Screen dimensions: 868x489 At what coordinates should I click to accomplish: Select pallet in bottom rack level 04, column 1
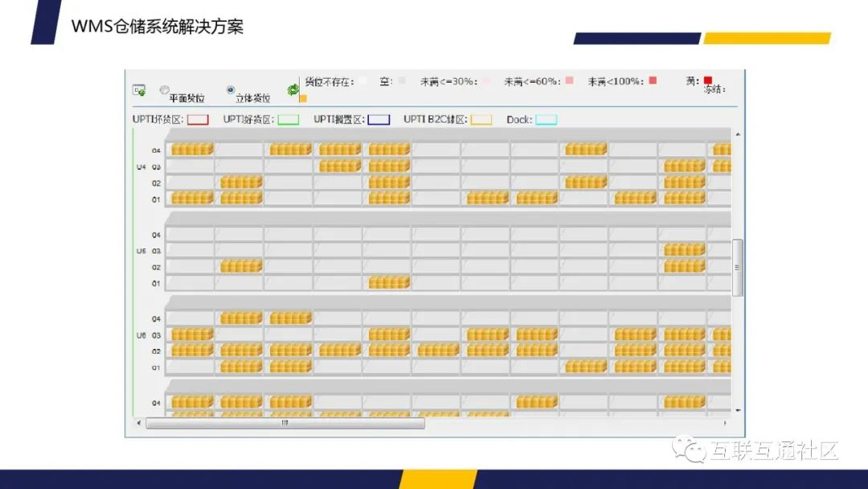(192, 402)
